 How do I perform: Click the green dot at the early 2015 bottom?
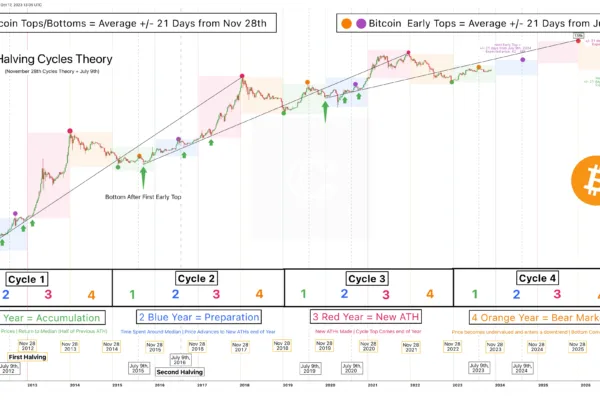(x=118, y=167)
